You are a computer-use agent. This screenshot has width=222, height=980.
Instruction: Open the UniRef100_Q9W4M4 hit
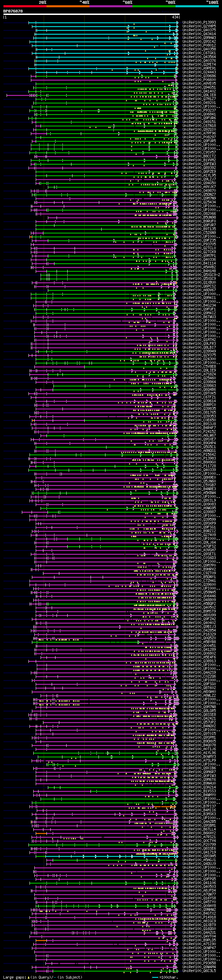pyautogui.click(x=199, y=967)
